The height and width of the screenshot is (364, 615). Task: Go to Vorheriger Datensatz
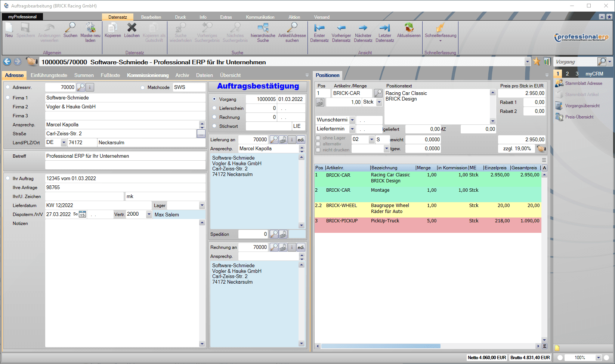[342, 28]
